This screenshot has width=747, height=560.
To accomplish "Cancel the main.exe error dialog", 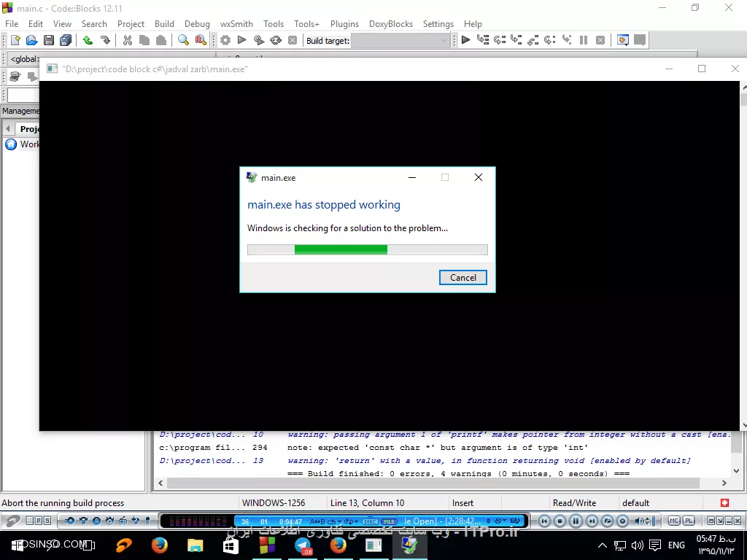I will click(x=462, y=278).
